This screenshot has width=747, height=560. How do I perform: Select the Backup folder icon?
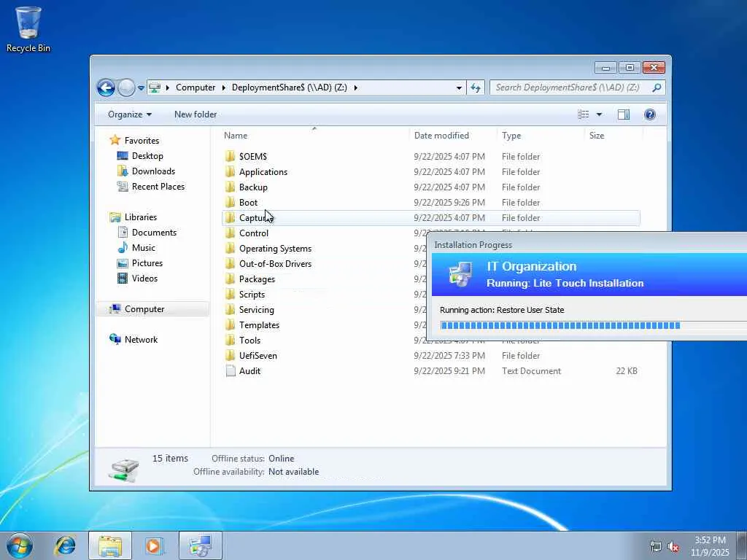click(x=230, y=187)
